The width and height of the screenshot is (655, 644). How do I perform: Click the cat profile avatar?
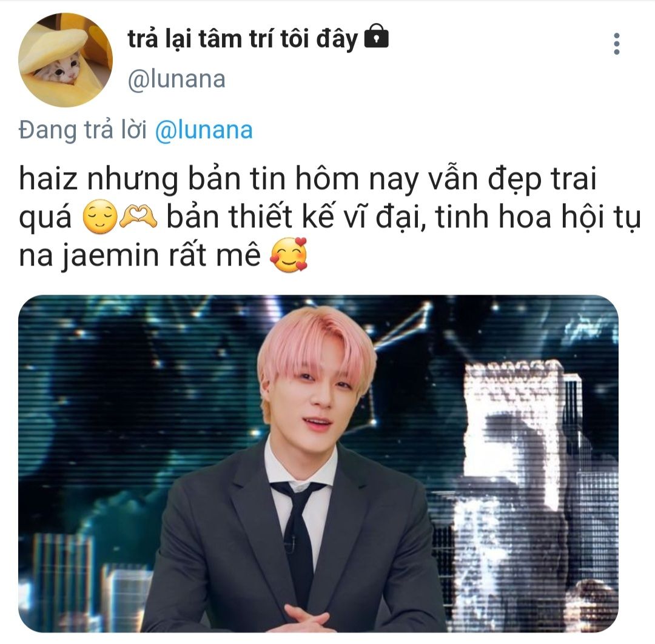(x=65, y=59)
